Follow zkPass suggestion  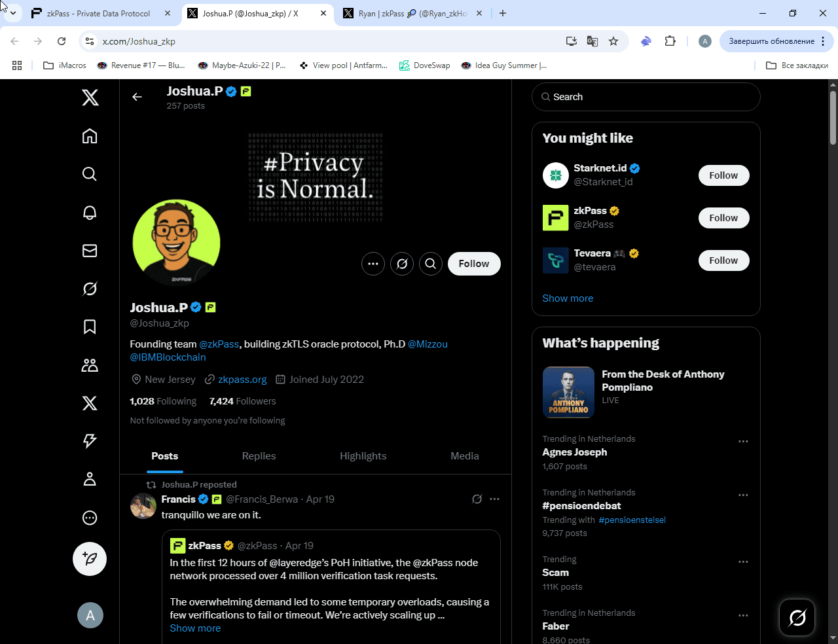[x=723, y=218]
